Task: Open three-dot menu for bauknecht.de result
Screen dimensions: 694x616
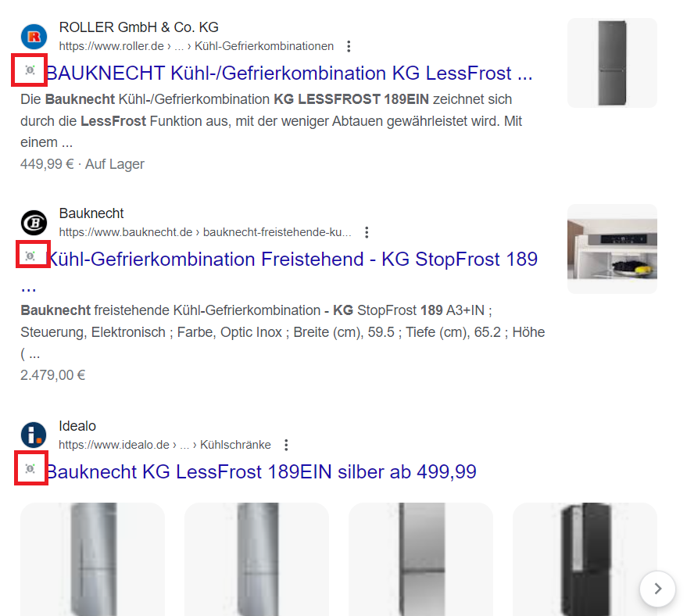Action: click(367, 232)
